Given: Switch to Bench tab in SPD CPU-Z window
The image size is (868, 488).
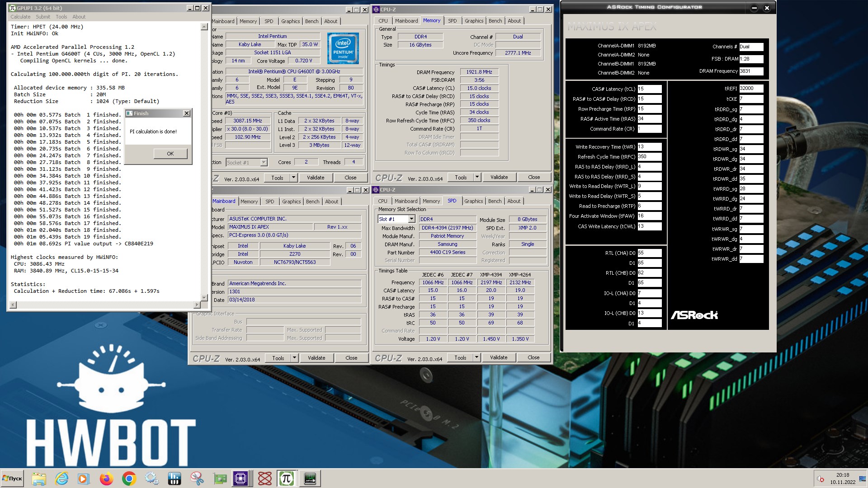Looking at the screenshot, I should point(495,201).
